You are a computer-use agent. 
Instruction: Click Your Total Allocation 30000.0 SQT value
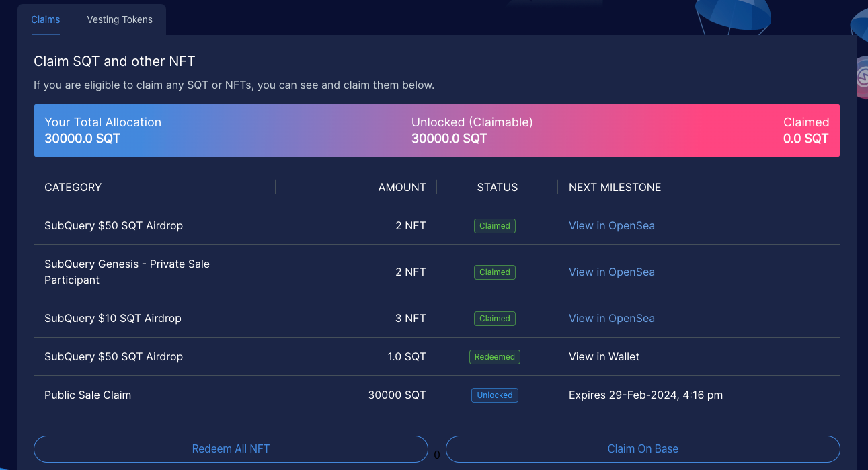pos(82,139)
